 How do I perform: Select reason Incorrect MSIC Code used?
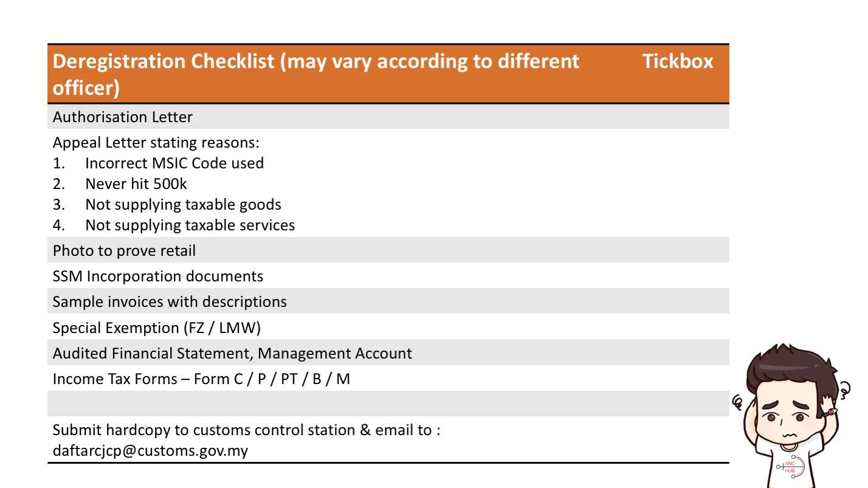[174, 163]
